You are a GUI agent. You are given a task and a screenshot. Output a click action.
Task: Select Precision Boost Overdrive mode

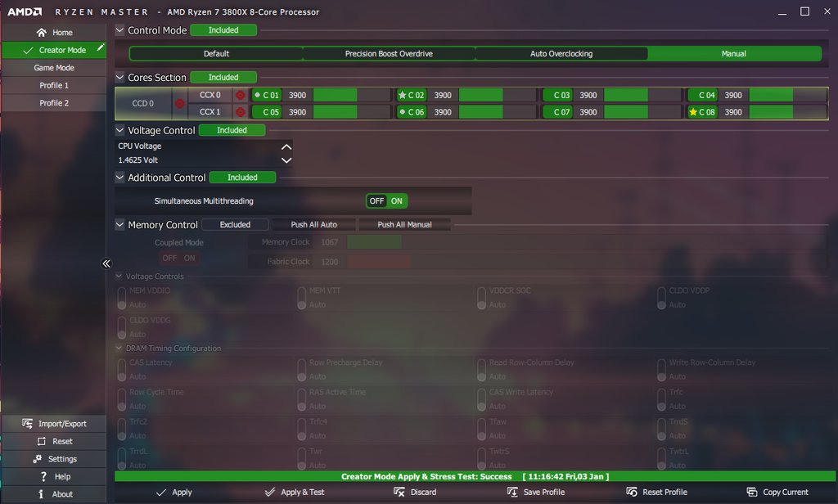(389, 53)
